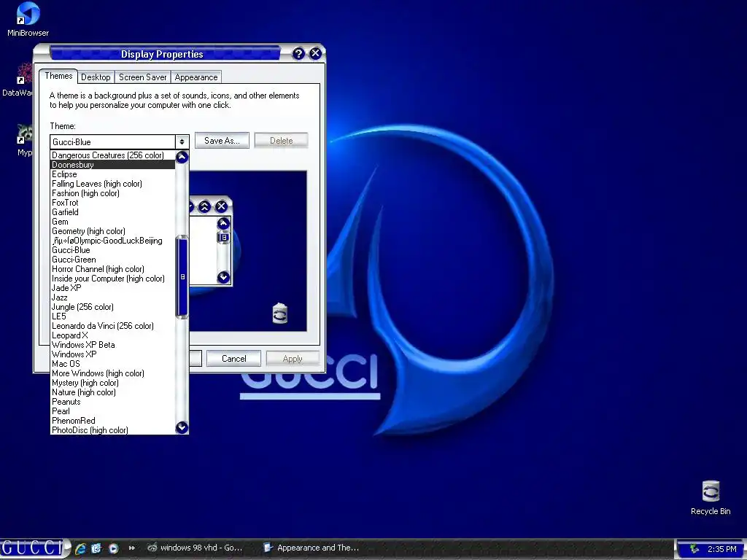Screen dimensions: 747x560
Task: Select Gucci-Blue in the theme list
Action: point(113,250)
